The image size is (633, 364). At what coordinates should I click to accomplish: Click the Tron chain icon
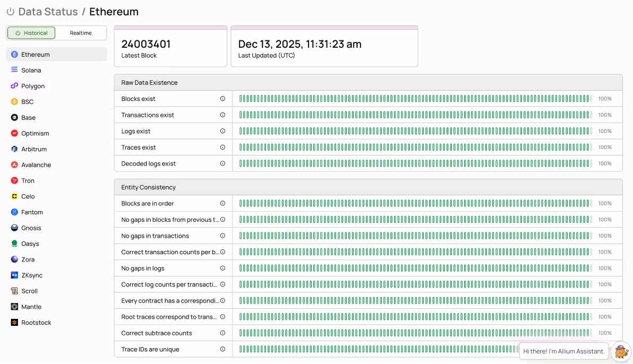pos(14,180)
